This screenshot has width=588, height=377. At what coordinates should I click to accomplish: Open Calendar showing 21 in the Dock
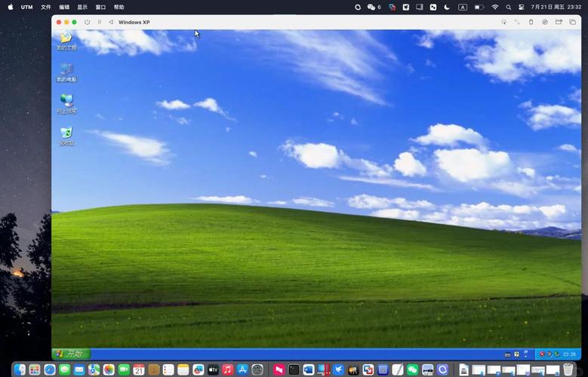click(139, 370)
